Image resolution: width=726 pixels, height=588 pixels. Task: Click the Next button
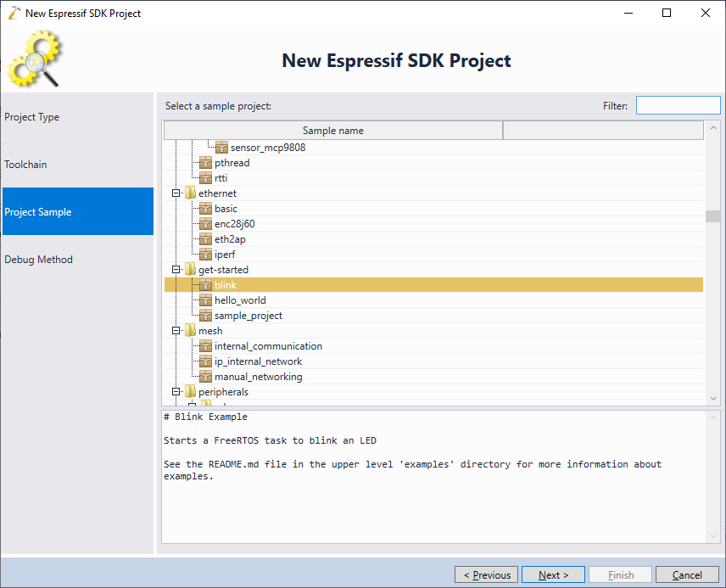[553, 575]
